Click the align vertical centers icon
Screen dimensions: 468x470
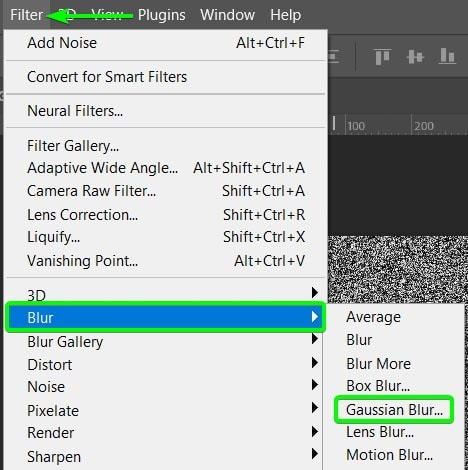point(415,57)
